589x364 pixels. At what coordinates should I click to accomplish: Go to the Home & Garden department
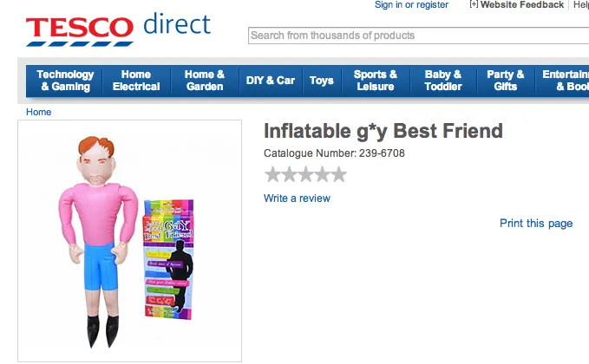click(x=205, y=81)
